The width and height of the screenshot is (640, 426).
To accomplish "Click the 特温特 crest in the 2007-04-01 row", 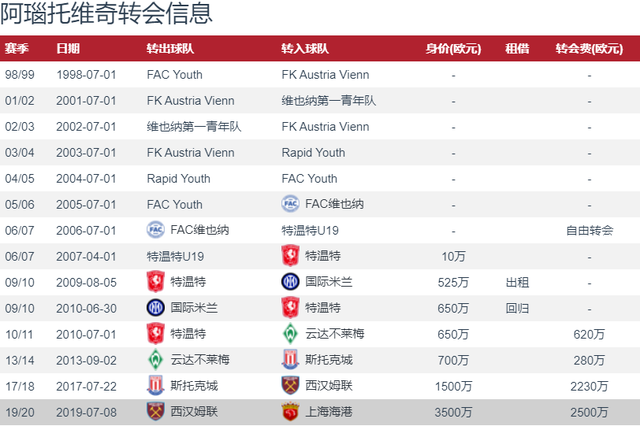I will [x=290, y=256].
